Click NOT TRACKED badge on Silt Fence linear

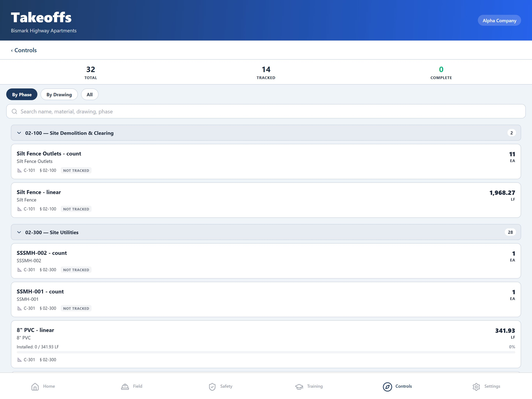pos(76,209)
